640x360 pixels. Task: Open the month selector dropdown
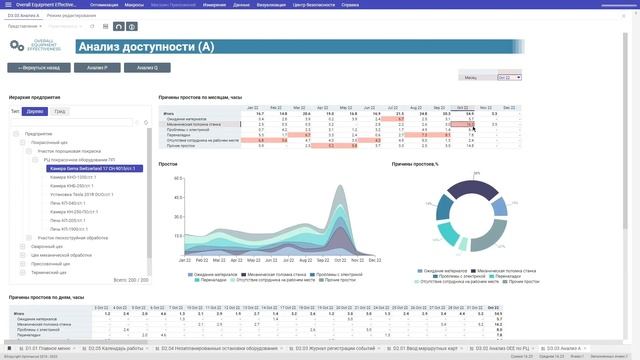[509, 77]
